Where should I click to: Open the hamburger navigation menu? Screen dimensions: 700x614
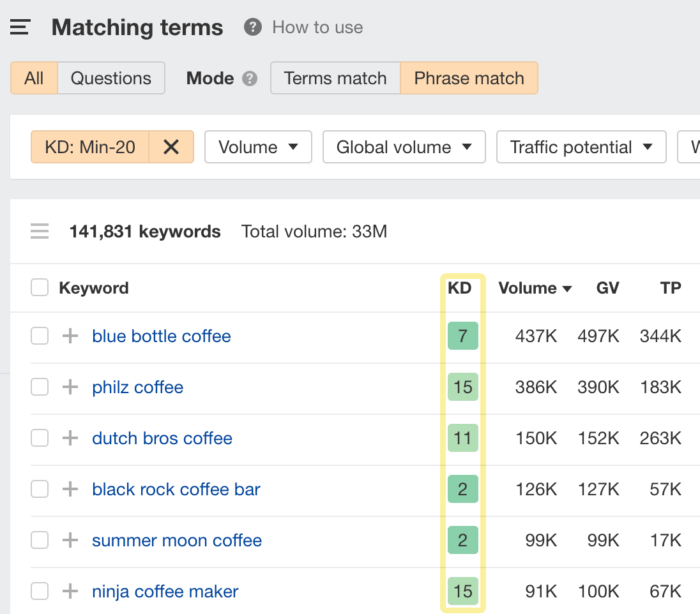20,27
